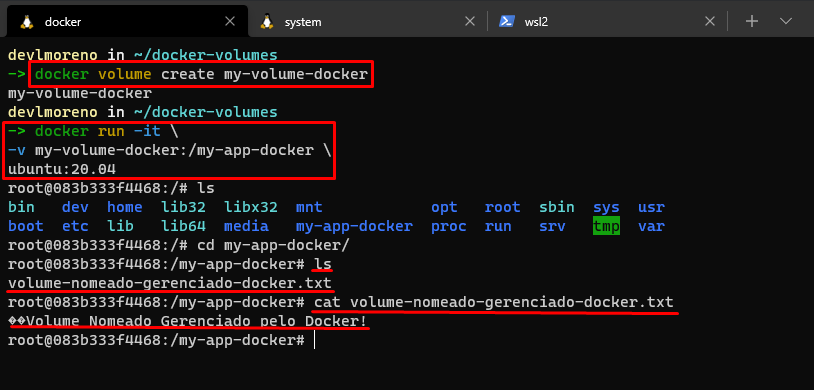Click the final prompt cursor line
The image size is (814, 390).
(161, 341)
